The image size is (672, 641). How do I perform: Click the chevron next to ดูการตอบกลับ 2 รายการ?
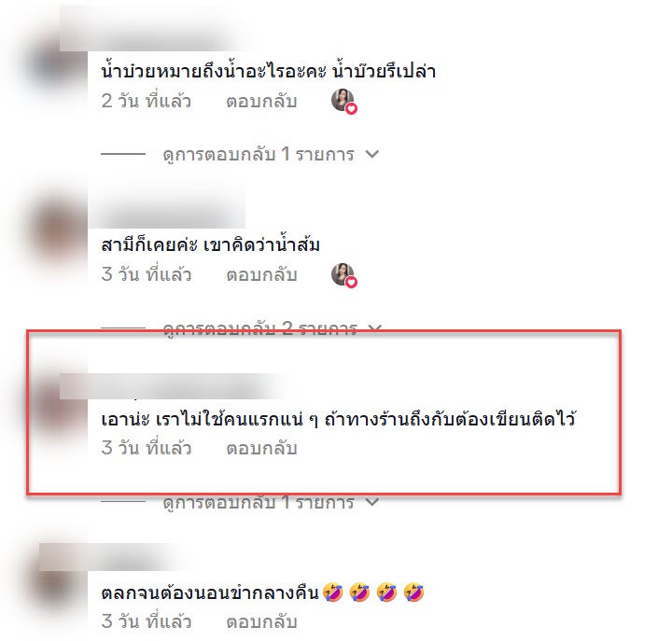coord(375,328)
